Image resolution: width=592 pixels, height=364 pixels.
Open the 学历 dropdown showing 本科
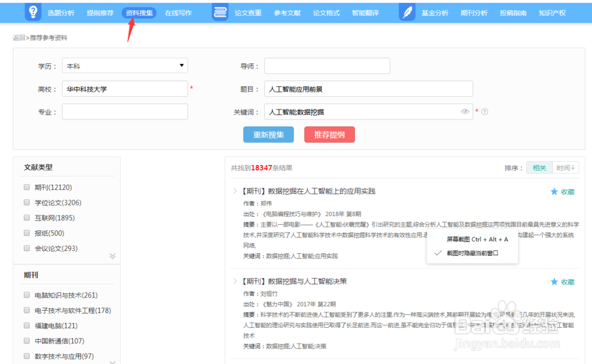[125, 66]
